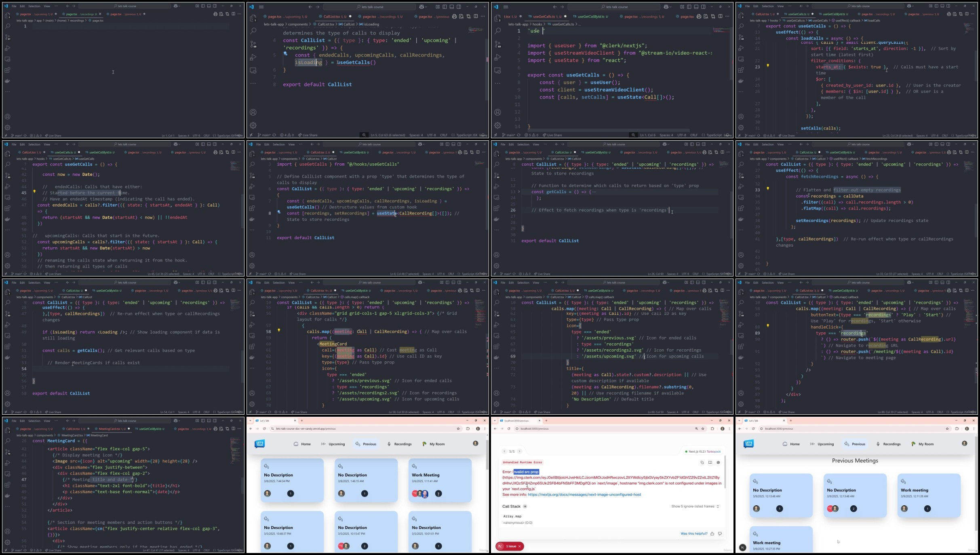
Task: Expand Show 5 ignore-listed frames
Action: (695, 506)
